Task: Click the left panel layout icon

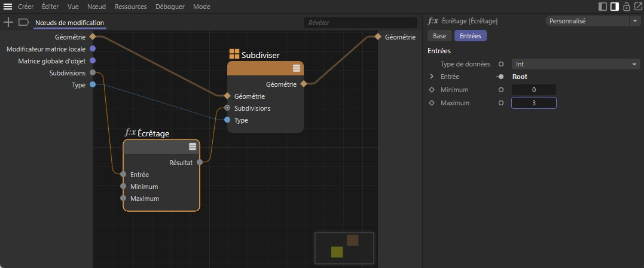Action: coord(603,7)
